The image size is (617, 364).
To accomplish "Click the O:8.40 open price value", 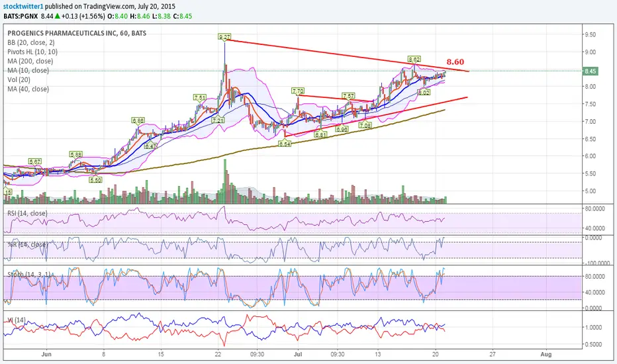I will point(117,16).
